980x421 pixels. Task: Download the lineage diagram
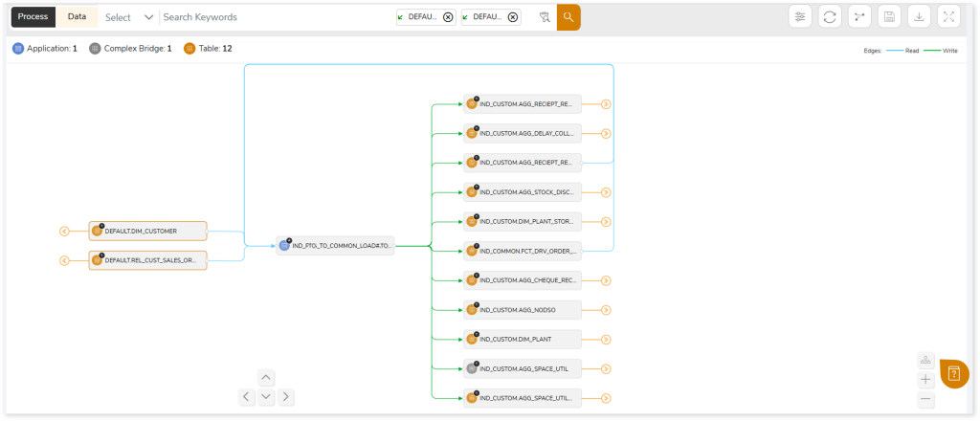tap(919, 16)
